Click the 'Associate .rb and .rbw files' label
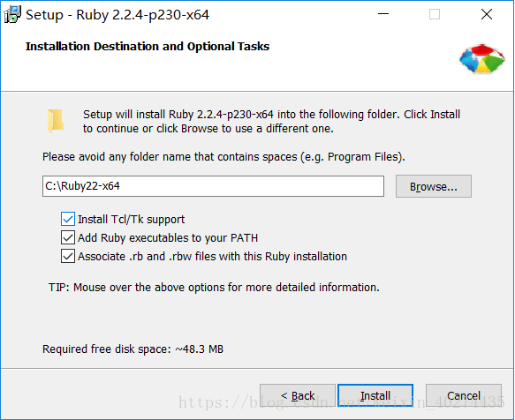The height and width of the screenshot is (420, 515). click(212, 256)
